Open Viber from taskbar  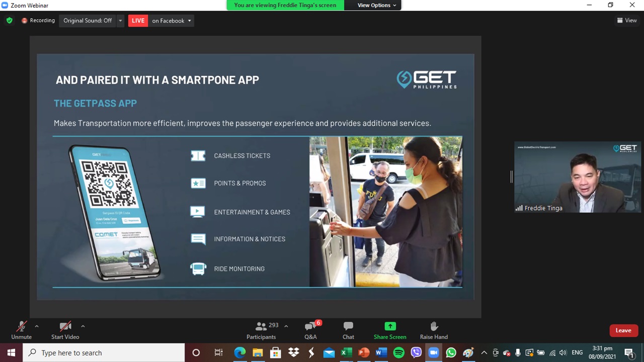[416, 352]
